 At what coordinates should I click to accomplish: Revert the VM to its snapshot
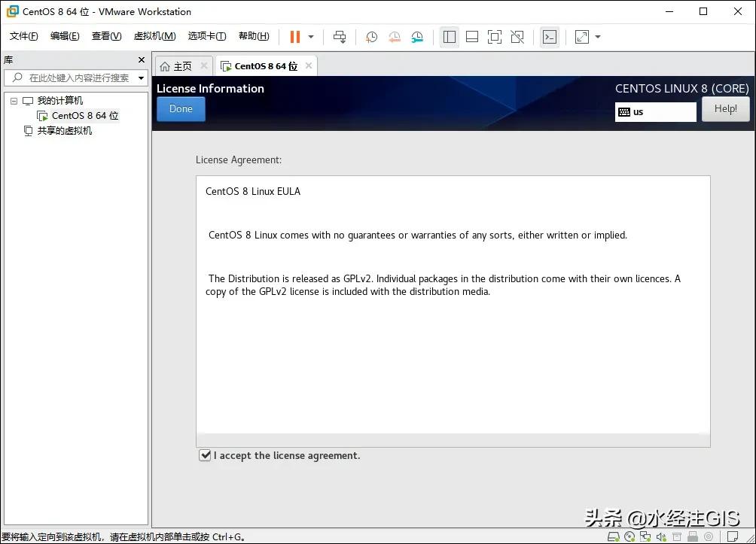click(x=395, y=36)
